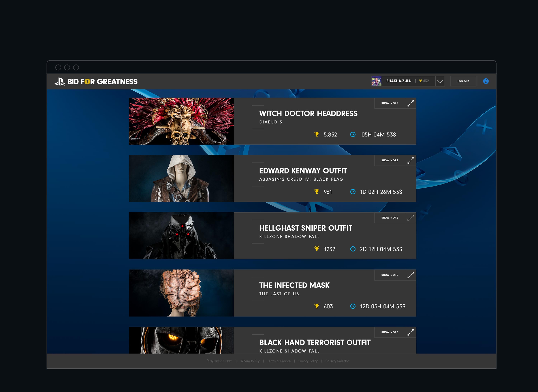Screen dimensions: 538x392
Task: Open the Privacy Policy footer link
Action: click(308, 361)
